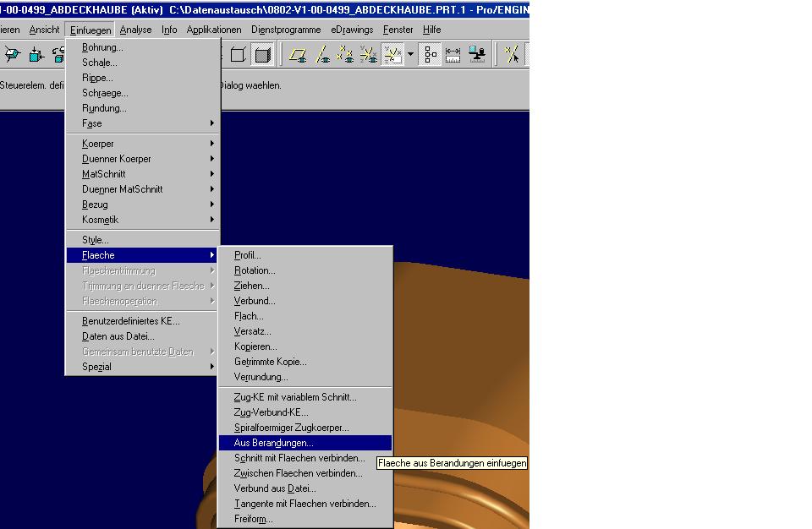Image resolution: width=812 pixels, height=529 pixels.
Task: Choose Tangente mit Flaechen verbinden...
Action: click(305, 504)
